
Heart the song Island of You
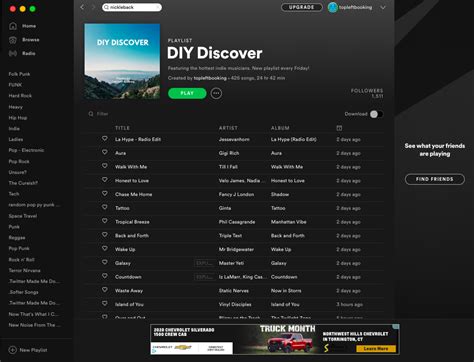tap(105, 303)
